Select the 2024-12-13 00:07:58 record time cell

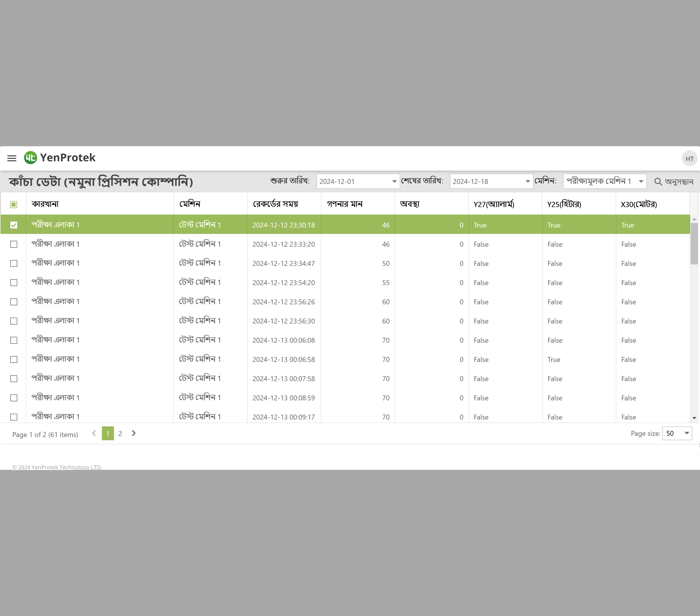pyautogui.click(x=284, y=379)
